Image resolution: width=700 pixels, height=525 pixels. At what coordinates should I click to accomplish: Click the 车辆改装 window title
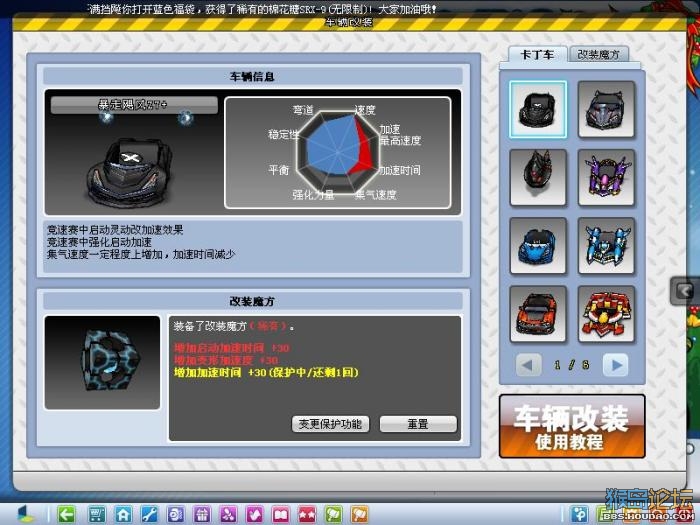349,22
